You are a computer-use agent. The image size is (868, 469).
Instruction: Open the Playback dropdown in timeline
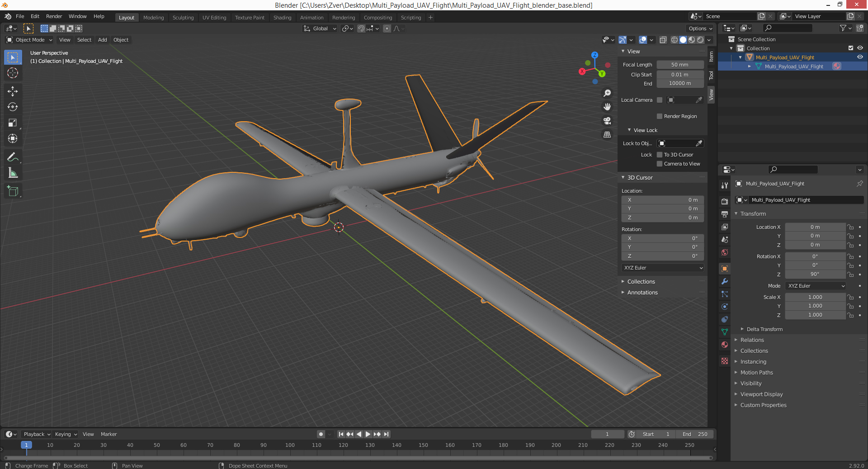37,434
